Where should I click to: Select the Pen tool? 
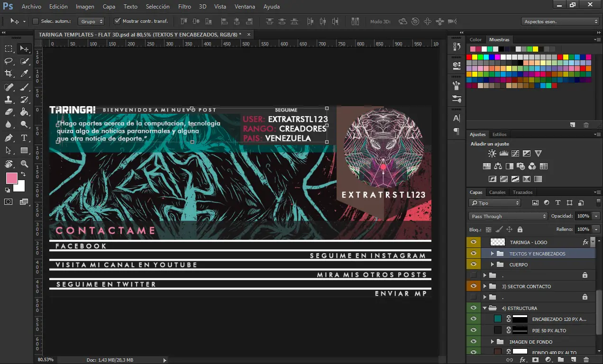[x=9, y=138]
